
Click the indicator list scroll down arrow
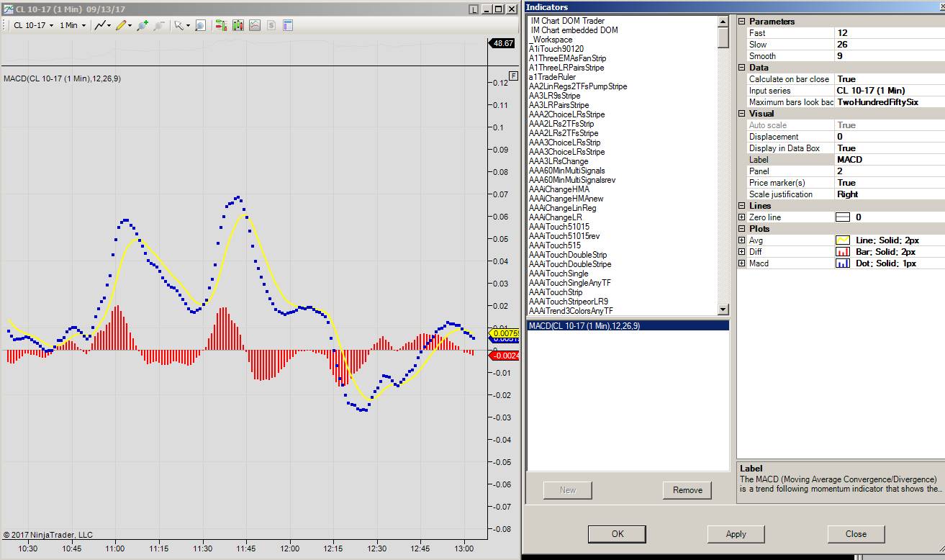(x=723, y=310)
